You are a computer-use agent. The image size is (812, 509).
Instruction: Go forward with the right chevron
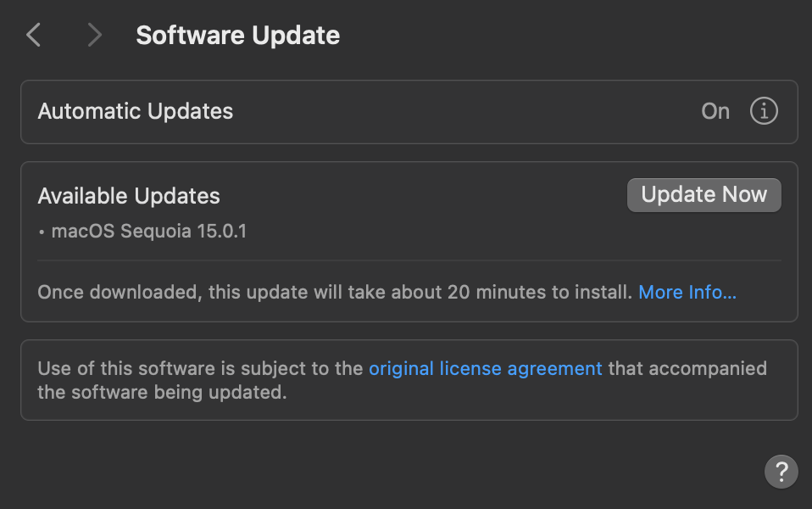(x=94, y=36)
